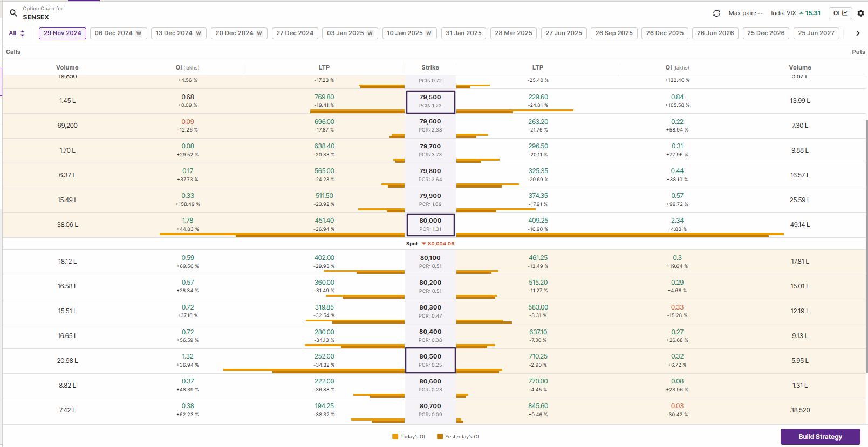Click call LTP 402.00

[x=324, y=258]
